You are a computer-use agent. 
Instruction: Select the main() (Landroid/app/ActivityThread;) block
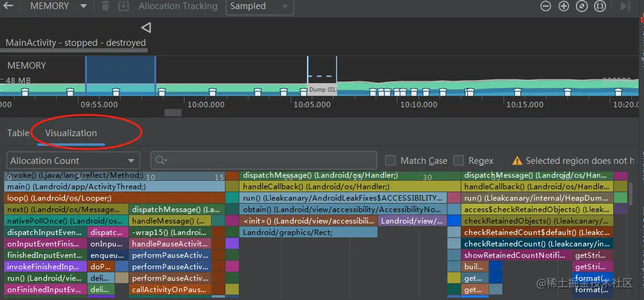[115, 187]
